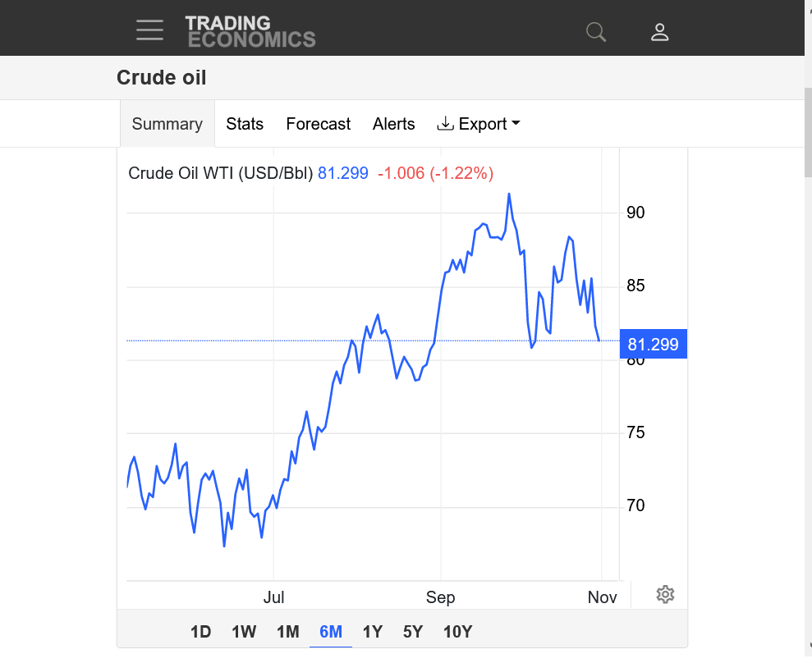812x663 pixels.
Task: Open chart settings gear icon
Action: click(x=666, y=594)
